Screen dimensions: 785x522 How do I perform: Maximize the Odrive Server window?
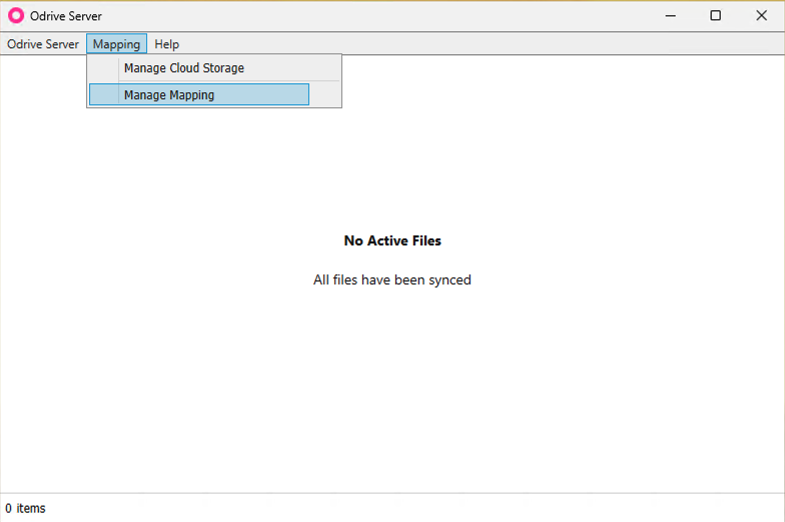point(715,16)
